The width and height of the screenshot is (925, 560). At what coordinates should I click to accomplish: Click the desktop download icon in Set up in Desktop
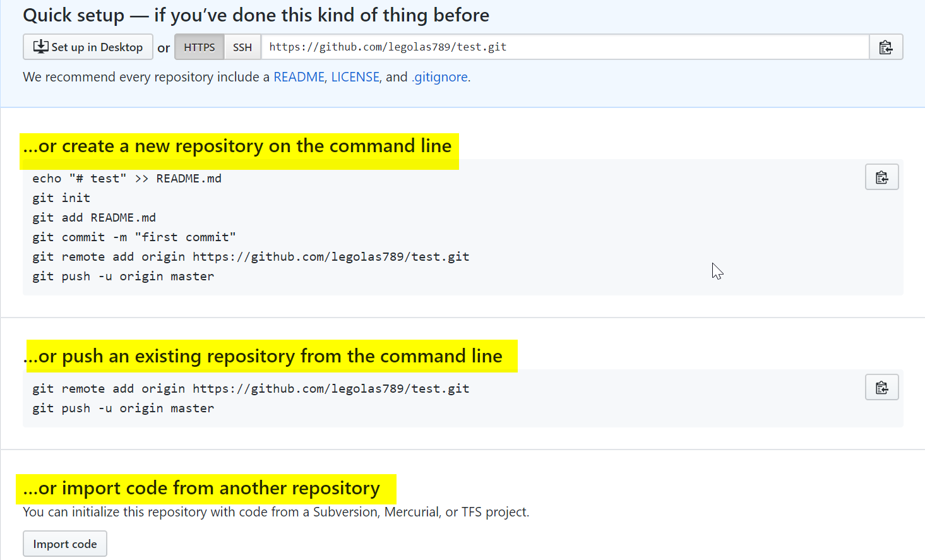pos(41,47)
